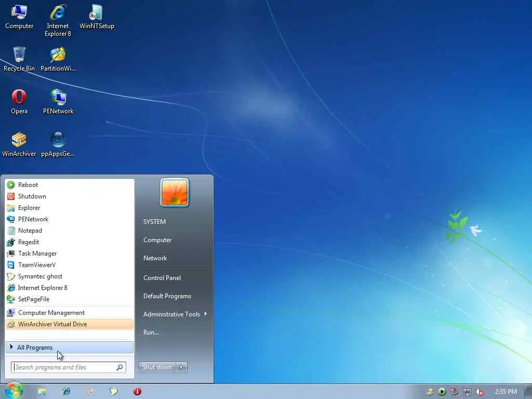Launch PENetwork from the Start menu
Image resolution: width=532 pixels, height=399 pixels.
pos(70,219)
